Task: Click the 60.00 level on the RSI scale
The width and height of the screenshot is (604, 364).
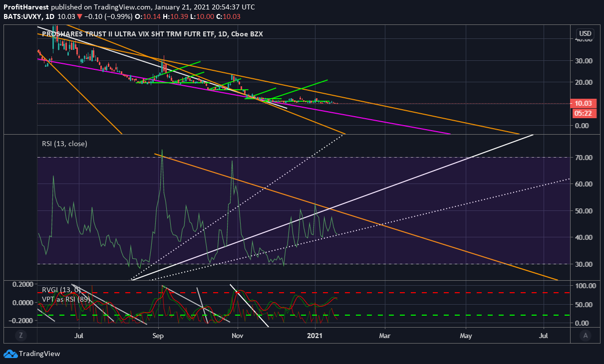Action: click(584, 184)
